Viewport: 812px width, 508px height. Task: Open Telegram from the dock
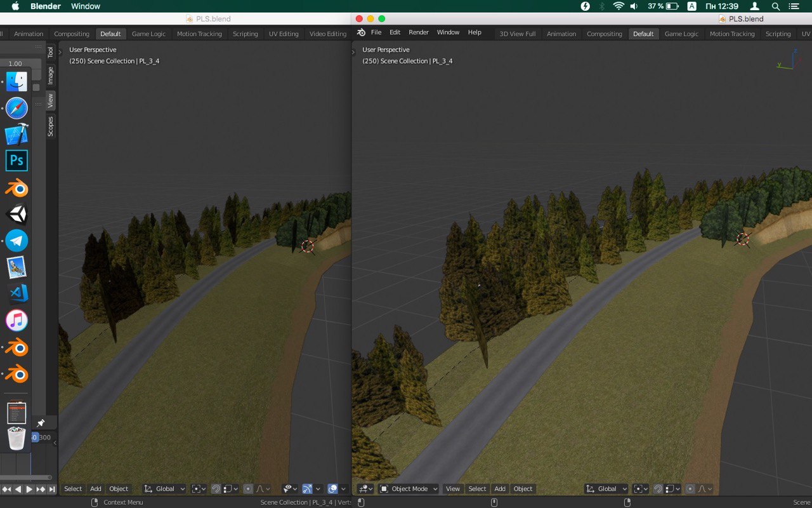tap(16, 241)
